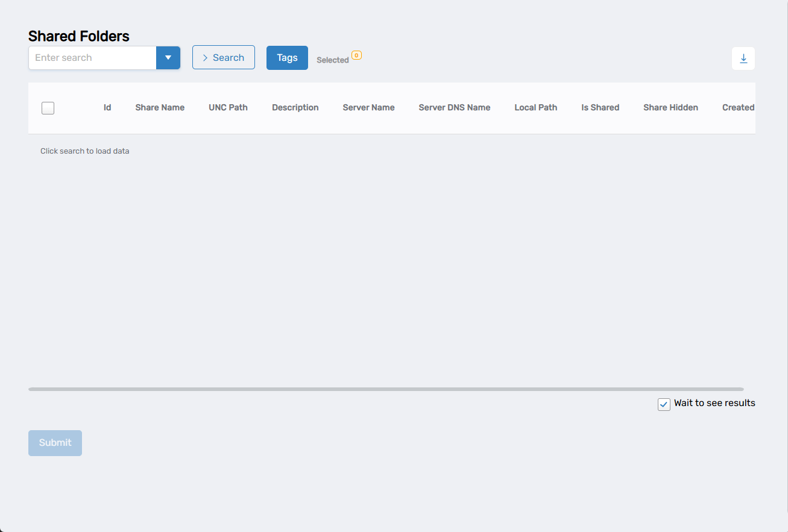Sort the table by Server DNS Name column
Image resolution: width=788 pixels, height=532 pixels.
[454, 107]
